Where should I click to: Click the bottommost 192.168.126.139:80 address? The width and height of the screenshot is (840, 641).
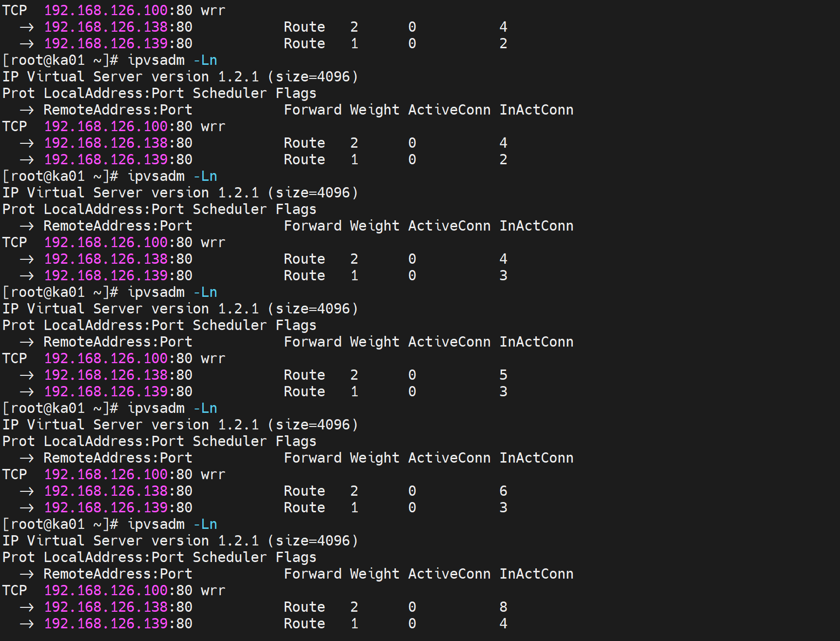[118, 623]
